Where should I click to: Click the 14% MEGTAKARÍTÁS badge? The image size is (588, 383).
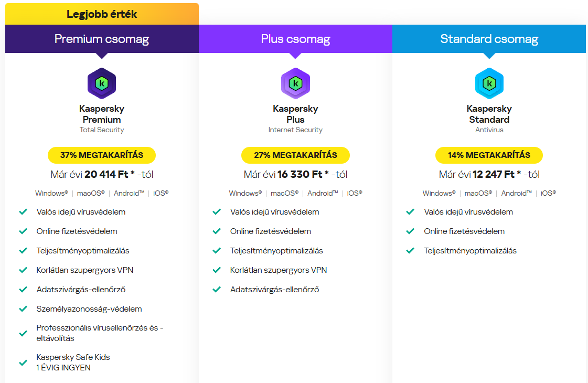pyautogui.click(x=489, y=155)
